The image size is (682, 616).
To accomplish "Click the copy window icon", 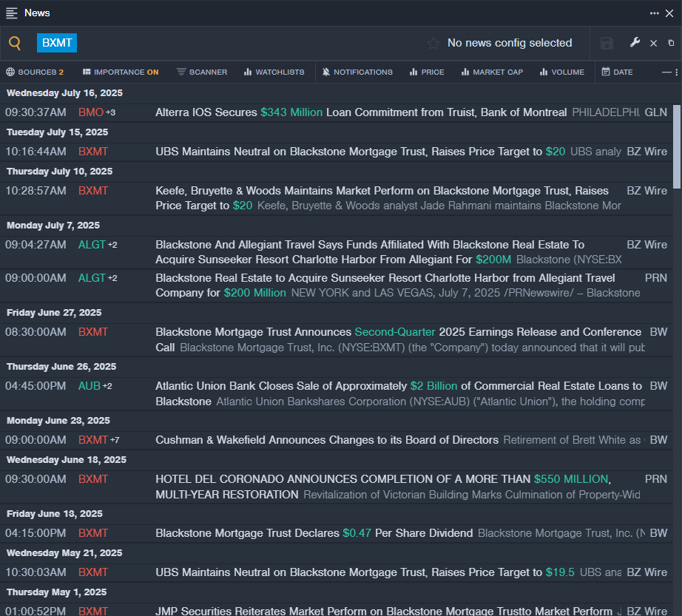I will (671, 43).
